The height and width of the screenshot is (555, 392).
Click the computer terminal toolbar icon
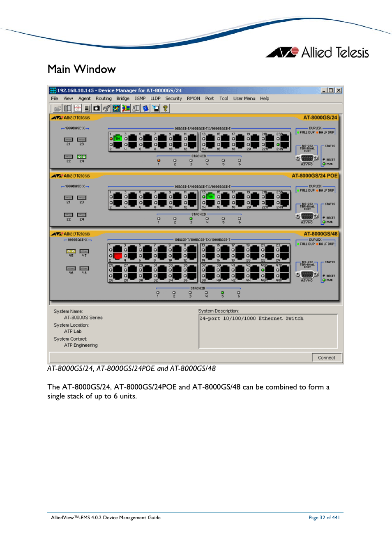(155, 108)
